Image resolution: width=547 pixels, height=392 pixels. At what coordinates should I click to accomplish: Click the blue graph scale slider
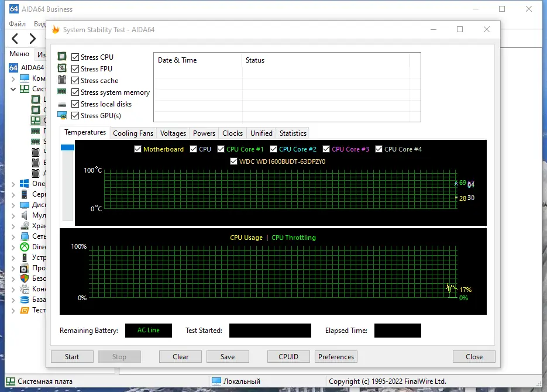click(67, 147)
